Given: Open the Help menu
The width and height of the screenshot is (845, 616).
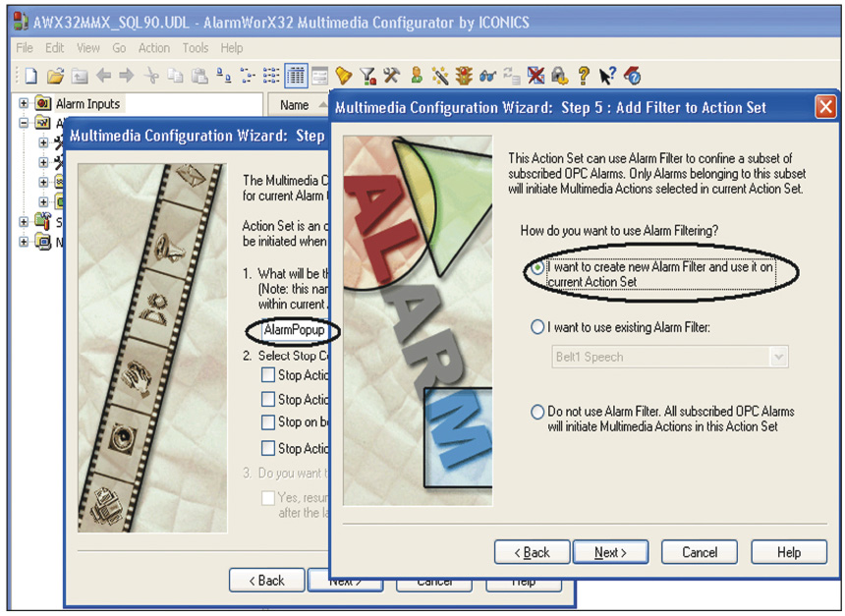Looking at the screenshot, I should 232,48.
